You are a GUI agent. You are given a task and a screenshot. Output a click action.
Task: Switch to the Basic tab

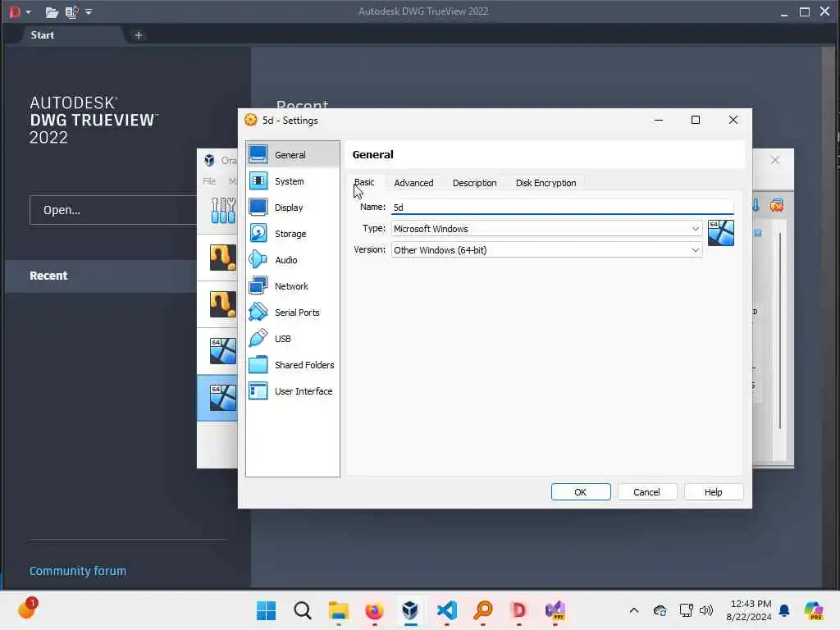pos(364,183)
